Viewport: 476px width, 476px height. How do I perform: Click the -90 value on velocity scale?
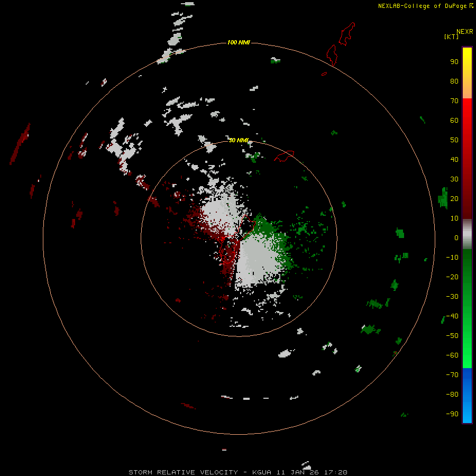452,414
